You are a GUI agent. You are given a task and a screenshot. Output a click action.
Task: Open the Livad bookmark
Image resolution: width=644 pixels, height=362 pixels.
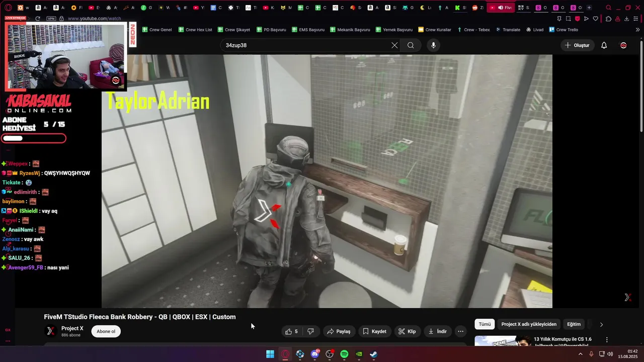(x=535, y=30)
